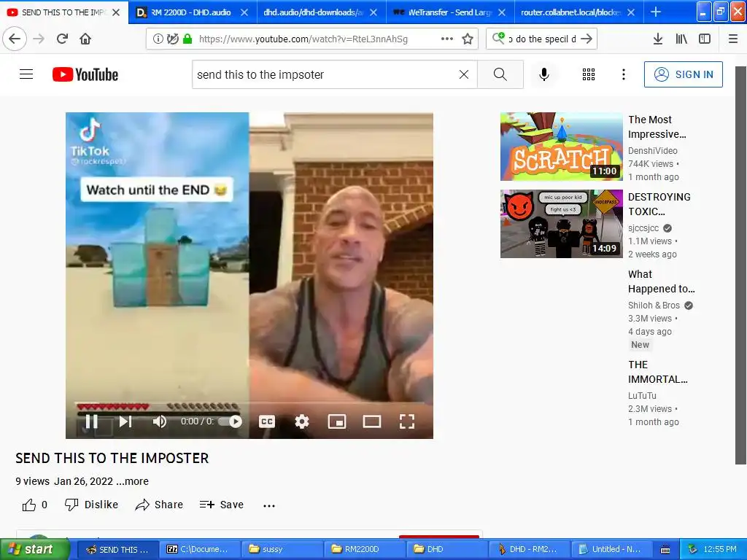Click the green padlock security icon

(187, 39)
